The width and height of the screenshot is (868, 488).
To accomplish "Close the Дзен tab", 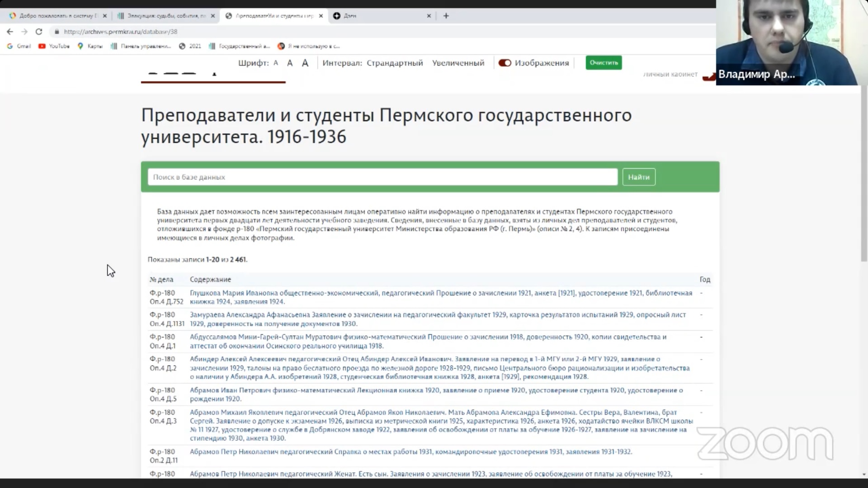I will (x=429, y=16).
